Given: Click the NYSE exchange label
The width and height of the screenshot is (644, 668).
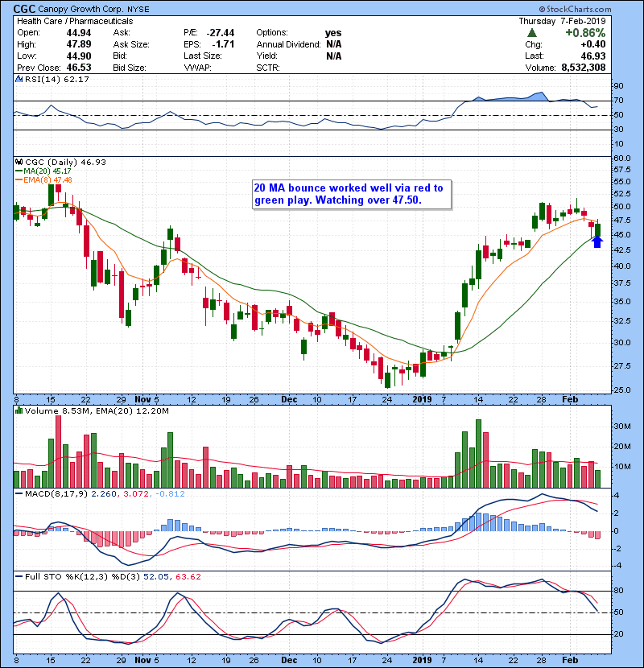Looking at the screenshot, I should click(x=138, y=10).
